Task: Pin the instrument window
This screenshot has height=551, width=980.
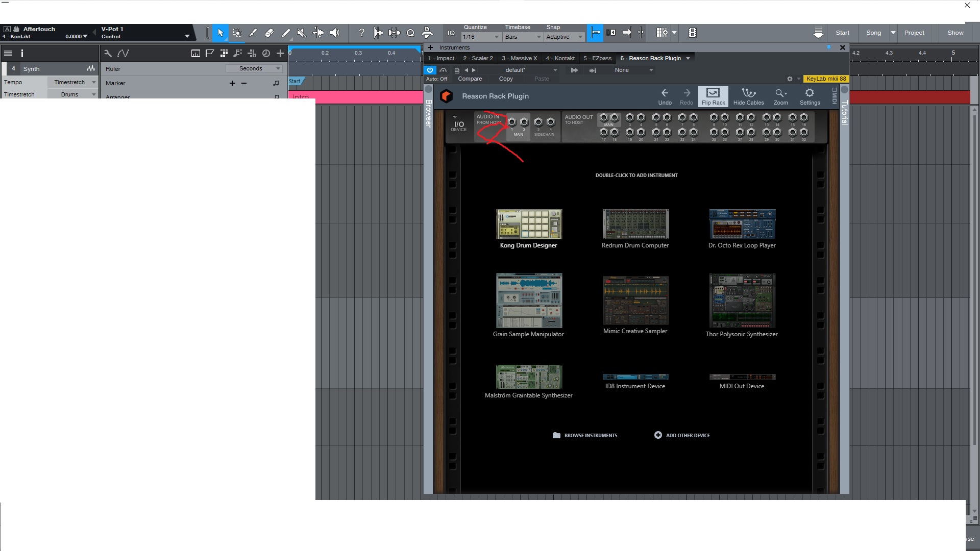Action: click(828, 47)
